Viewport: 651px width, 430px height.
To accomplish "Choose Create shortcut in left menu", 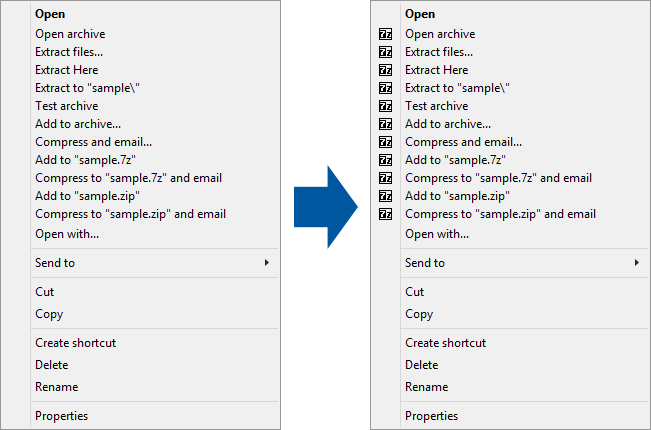I will point(76,343).
